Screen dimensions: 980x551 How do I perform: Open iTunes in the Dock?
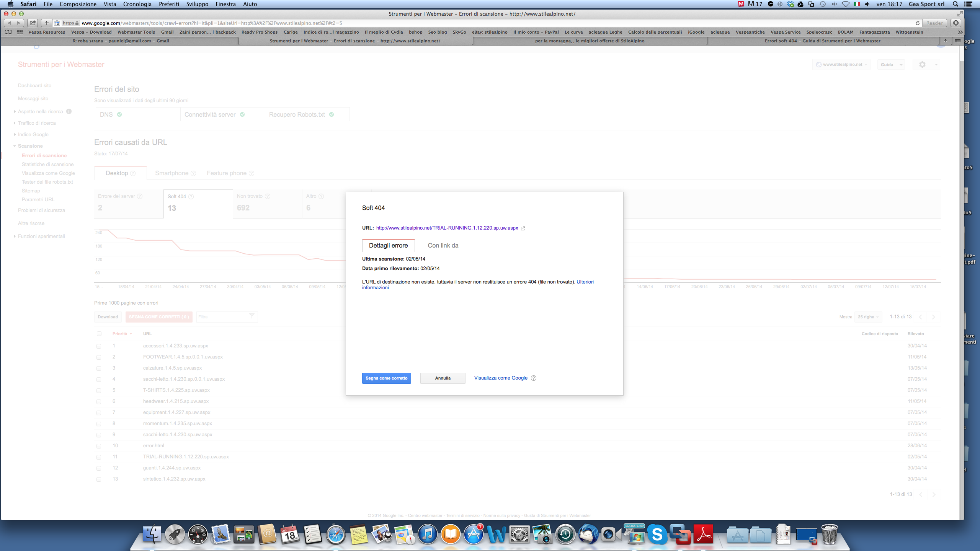click(x=428, y=534)
